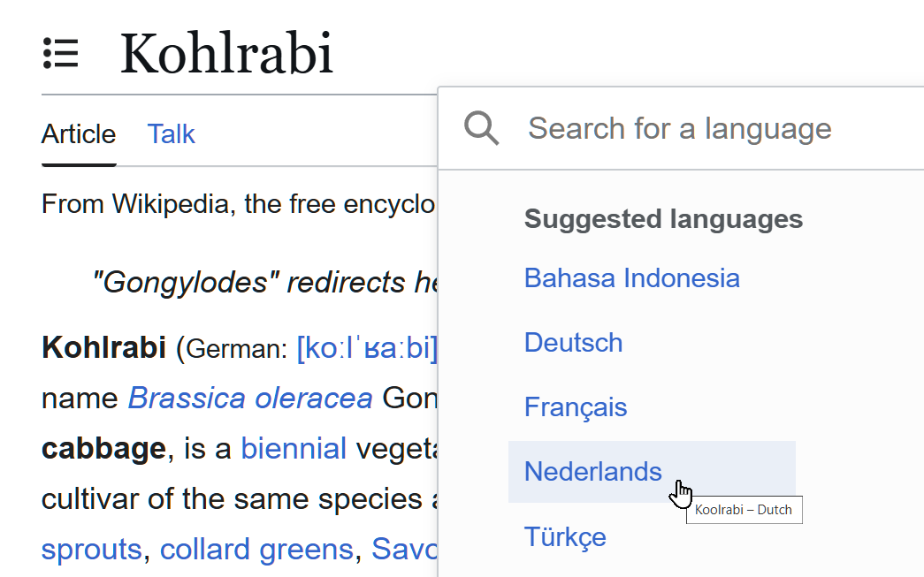Select Nederlands in the language list
Viewport: 924px width, 577px height.
(x=592, y=472)
